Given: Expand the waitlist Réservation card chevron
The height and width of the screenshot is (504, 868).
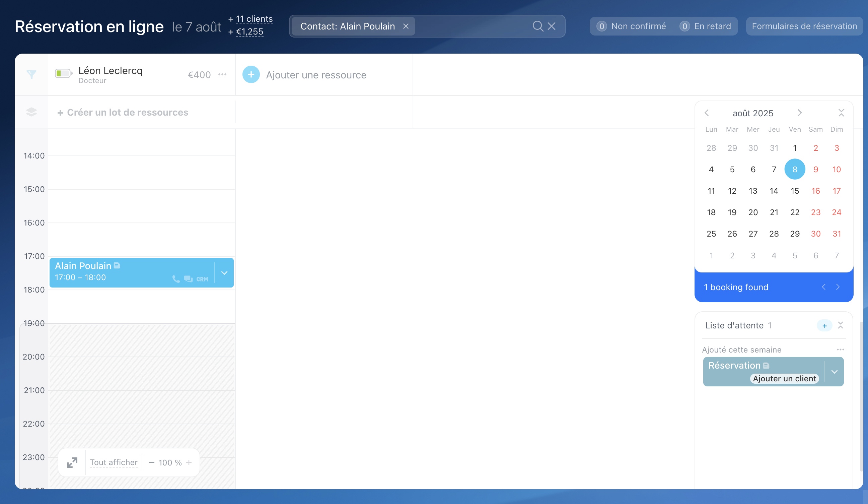Looking at the screenshot, I should coord(834,372).
